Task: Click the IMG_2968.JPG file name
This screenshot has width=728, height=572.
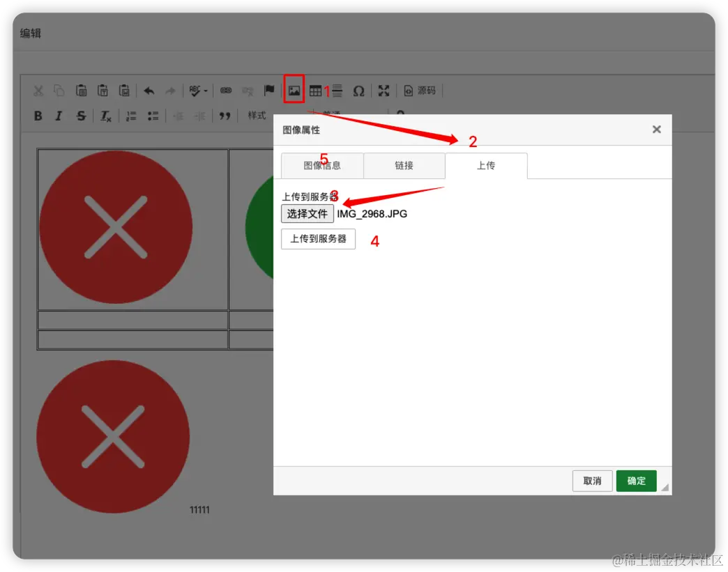Action: pos(372,214)
